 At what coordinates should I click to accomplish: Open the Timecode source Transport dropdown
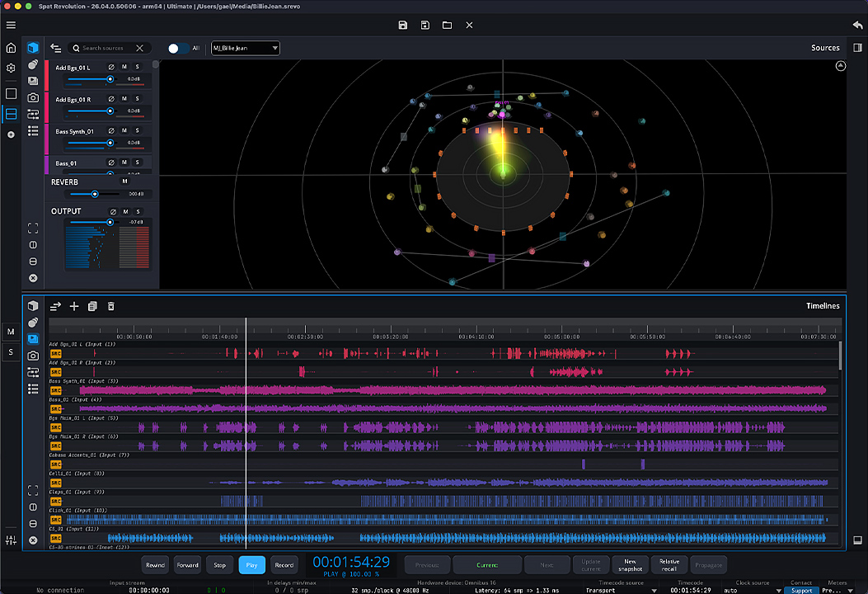(x=620, y=590)
